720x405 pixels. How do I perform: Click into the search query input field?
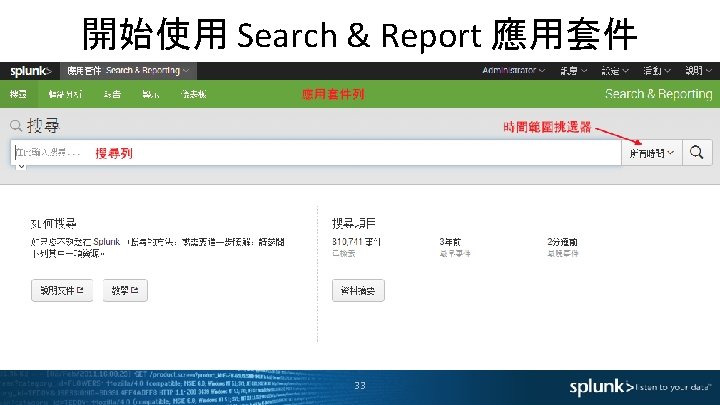(x=316, y=152)
